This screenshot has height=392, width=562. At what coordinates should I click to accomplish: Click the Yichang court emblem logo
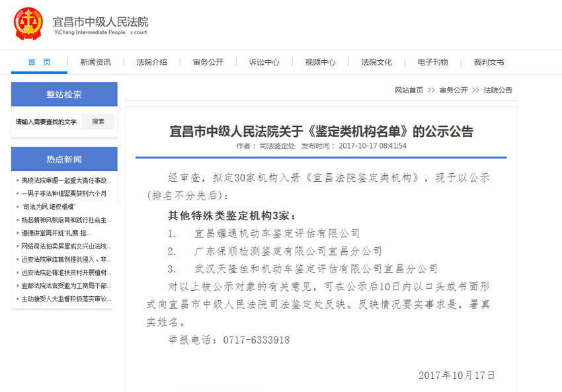pyautogui.click(x=27, y=23)
